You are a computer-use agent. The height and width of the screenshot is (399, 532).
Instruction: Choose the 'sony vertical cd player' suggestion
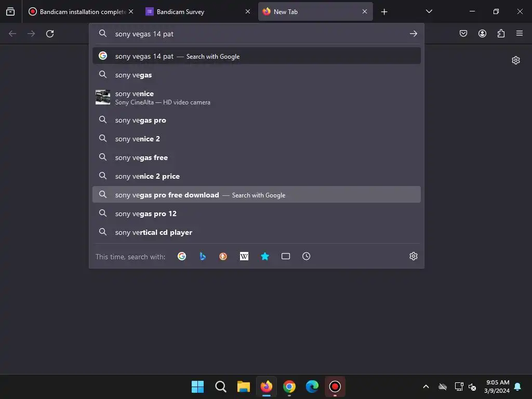pyautogui.click(x=257, y=232)
